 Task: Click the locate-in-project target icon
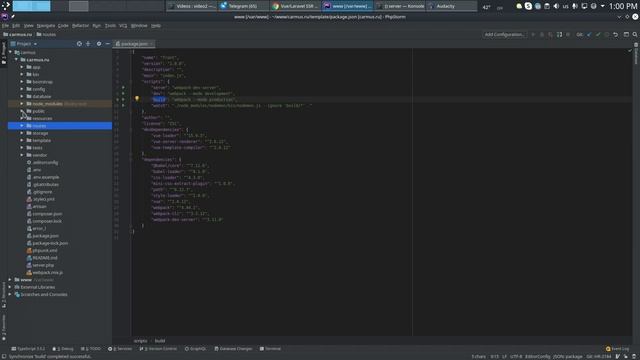79,44
